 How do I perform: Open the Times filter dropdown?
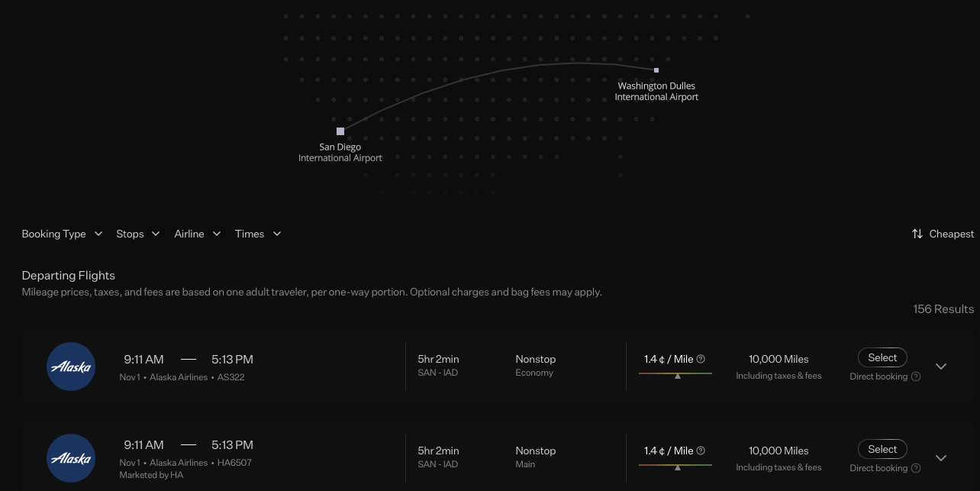tap(258, 234)
